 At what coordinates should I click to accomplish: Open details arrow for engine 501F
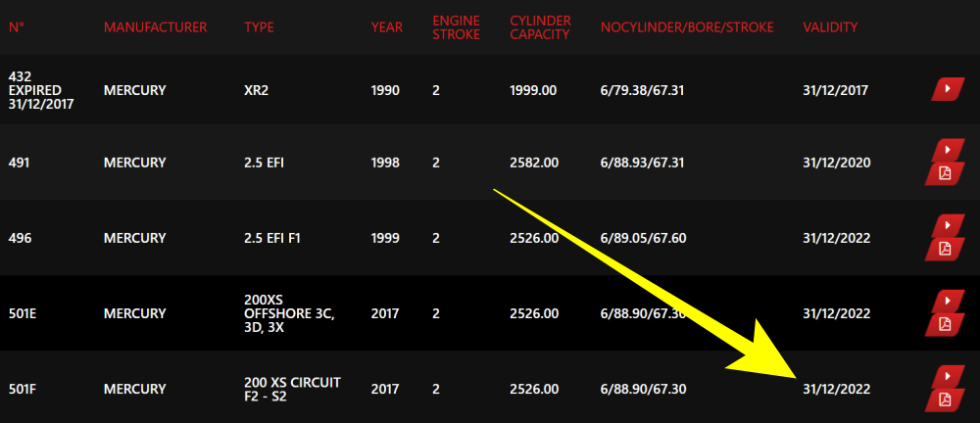[x=948, y=376]
